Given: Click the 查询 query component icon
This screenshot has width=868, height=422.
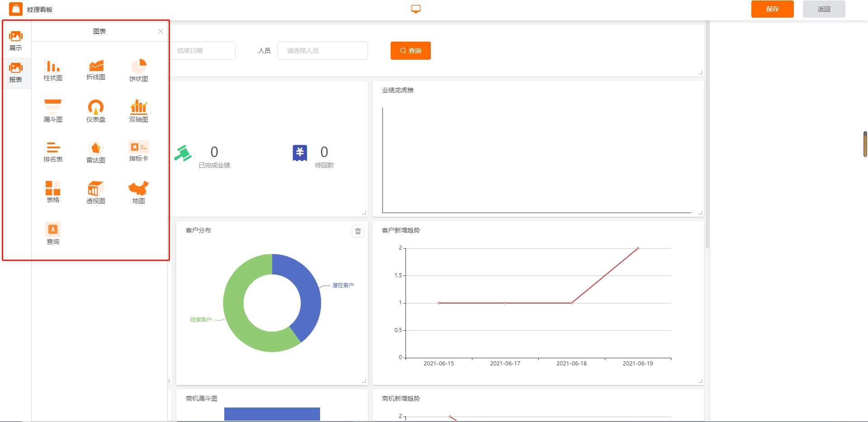Looking at the screenshot, I should (53, 229).
